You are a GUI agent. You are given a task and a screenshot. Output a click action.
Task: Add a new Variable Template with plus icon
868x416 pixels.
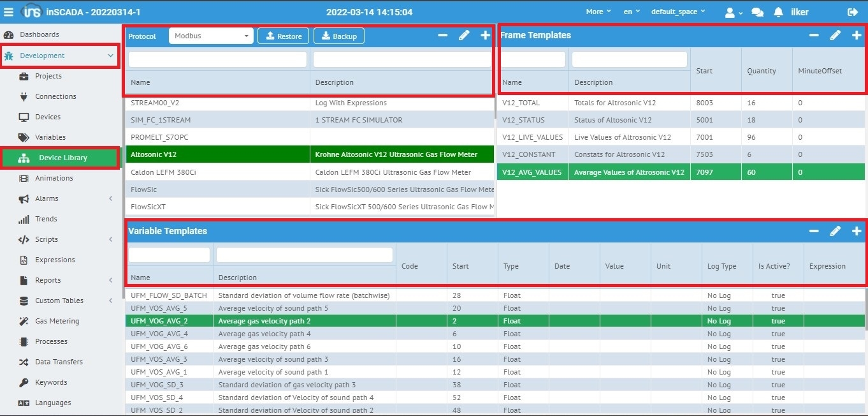(x=857, y=231)
